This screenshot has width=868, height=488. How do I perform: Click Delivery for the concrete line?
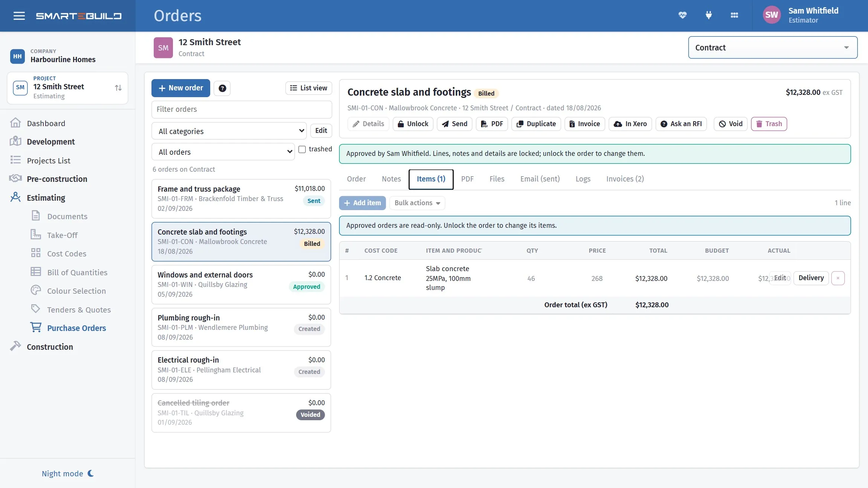tap(811, 278)
